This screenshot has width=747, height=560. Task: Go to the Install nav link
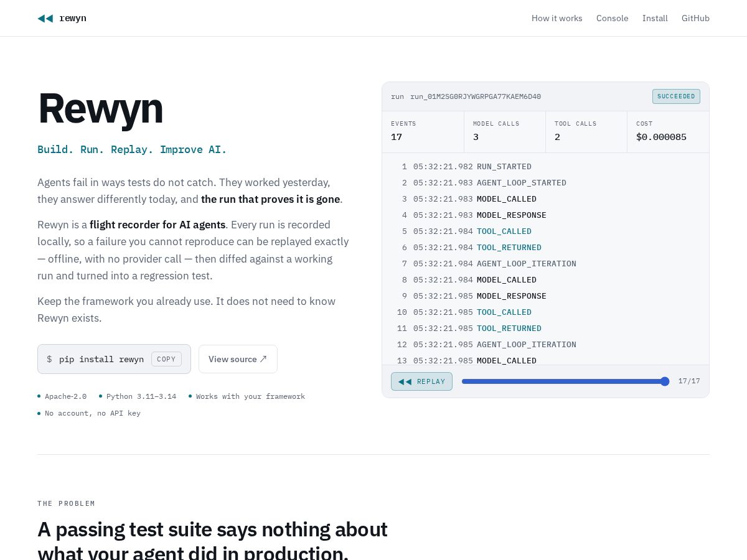pos(655,18)
